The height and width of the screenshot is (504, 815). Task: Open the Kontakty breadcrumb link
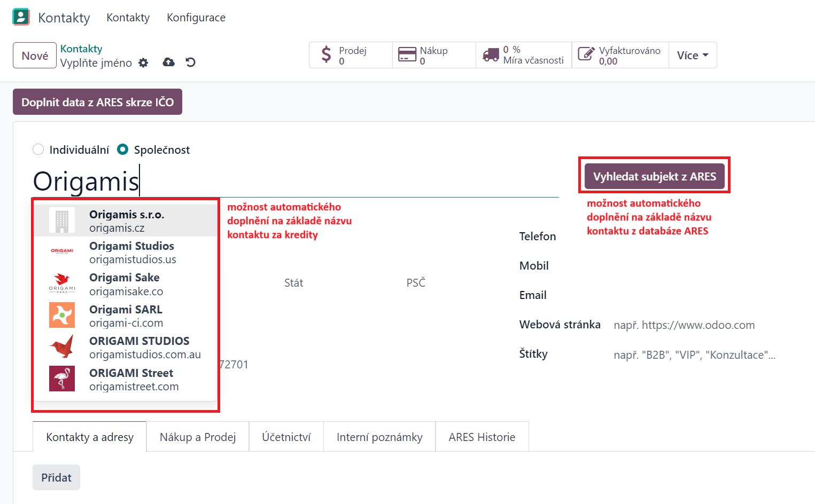pos(81,49)
